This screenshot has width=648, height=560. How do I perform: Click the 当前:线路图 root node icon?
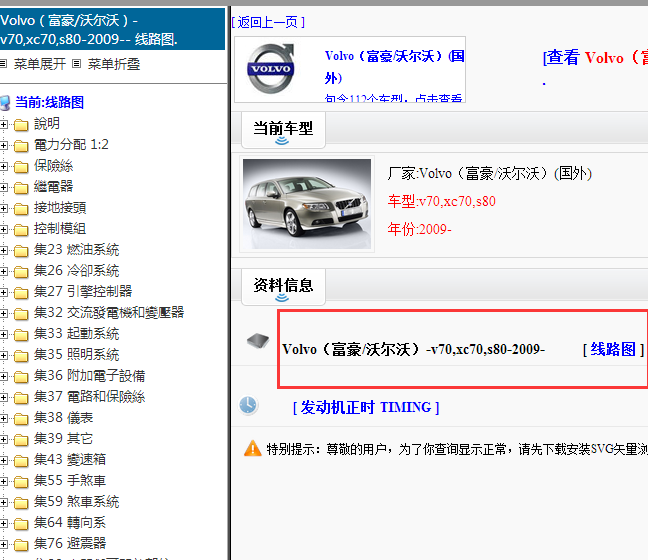click(x=5, y=102)
